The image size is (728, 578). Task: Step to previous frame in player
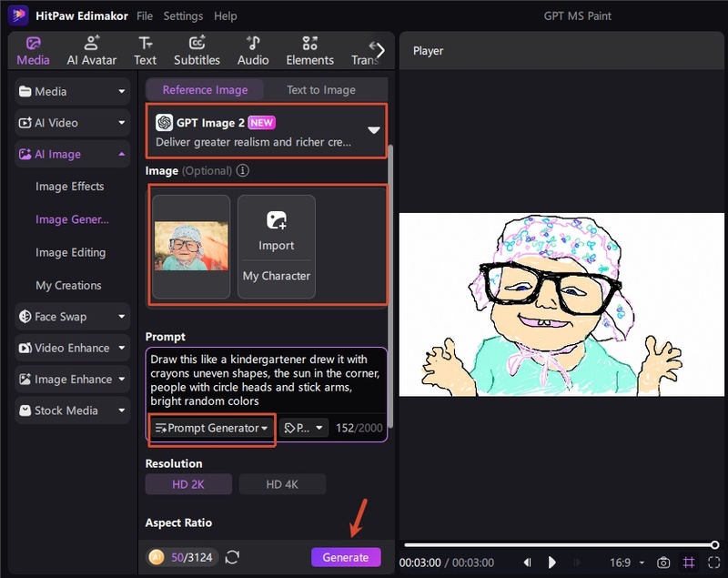pyautogui.click(x=528, y=563)
